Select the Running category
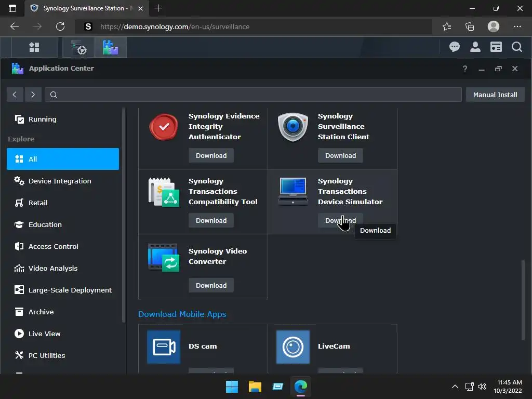This screenshot has height=399, width=532. click(63, 119)
